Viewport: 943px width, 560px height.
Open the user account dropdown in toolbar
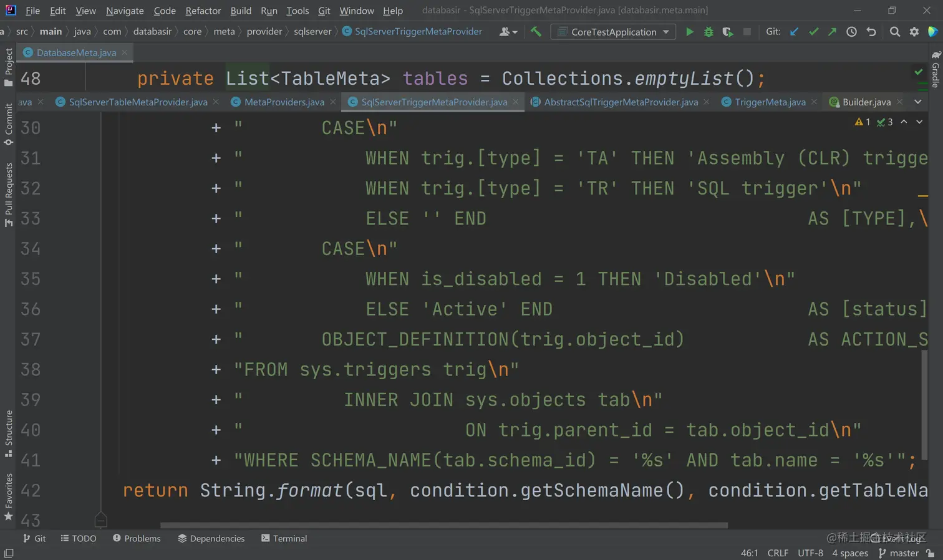coord(508,32)
